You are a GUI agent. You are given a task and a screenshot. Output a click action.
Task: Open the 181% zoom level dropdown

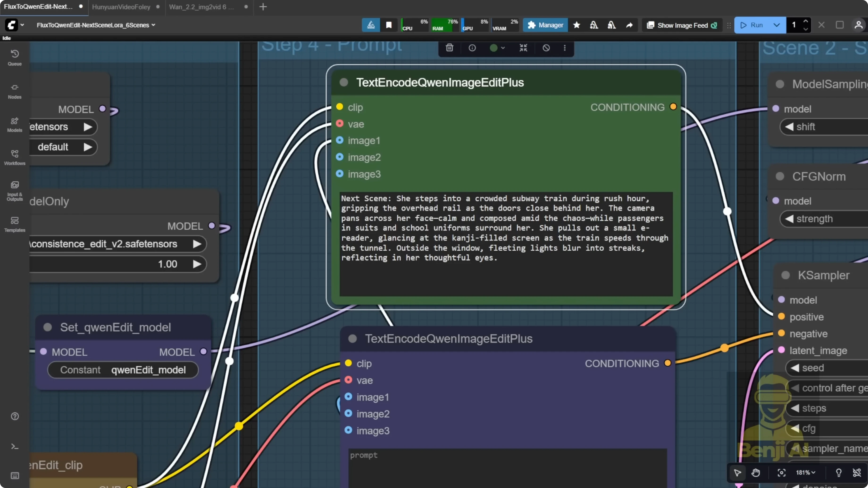(x=805, y=472)
